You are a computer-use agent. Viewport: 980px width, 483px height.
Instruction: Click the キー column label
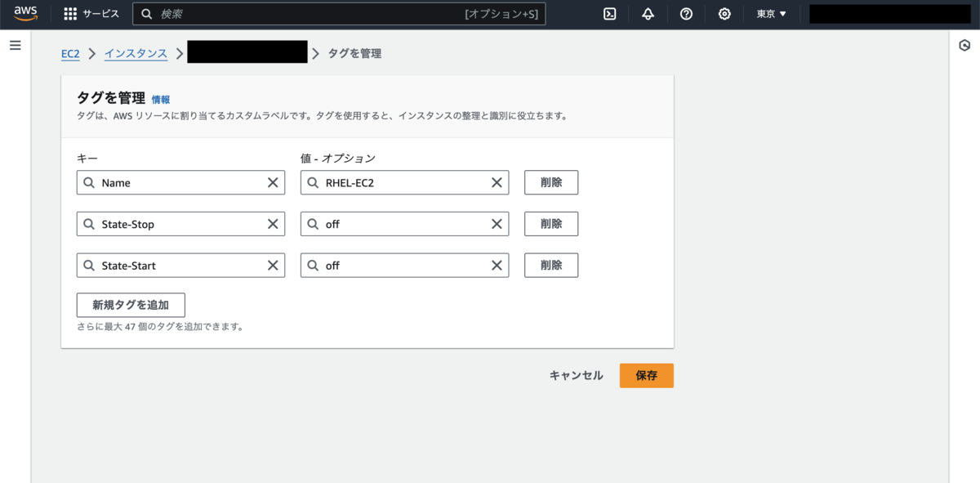coord(87,158)
